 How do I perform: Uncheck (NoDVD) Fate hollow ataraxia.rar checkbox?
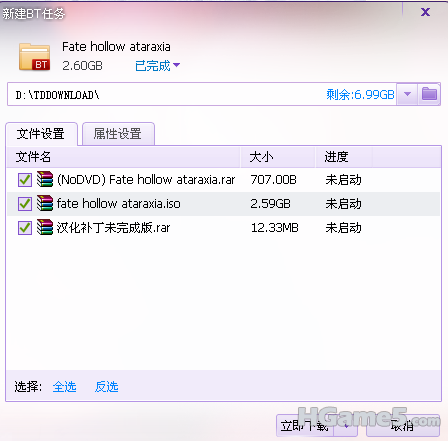click(25, 180)
